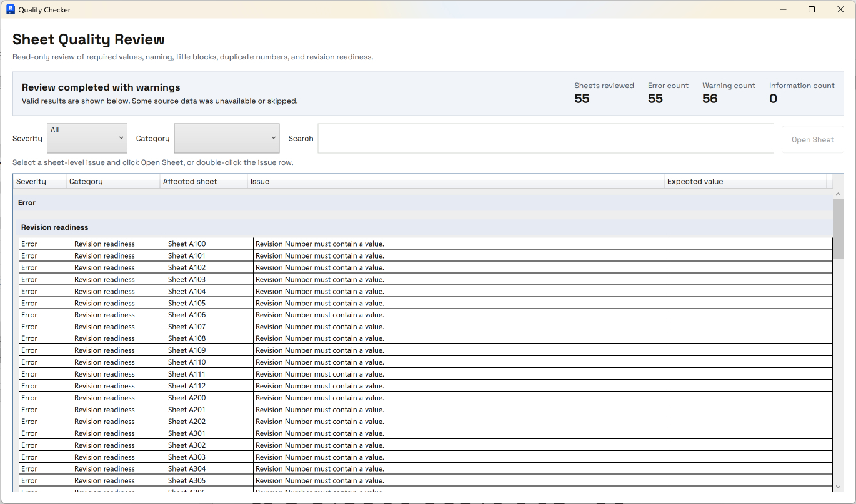Select the Sheet A301 cell
The width and height of the screenshot is (856, 504).
click(209, 433)
